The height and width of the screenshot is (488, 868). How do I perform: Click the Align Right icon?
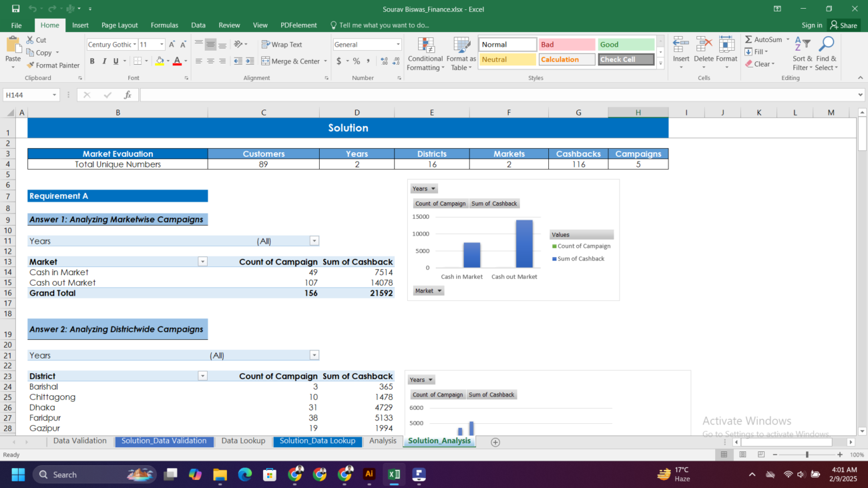pos(222,61)
